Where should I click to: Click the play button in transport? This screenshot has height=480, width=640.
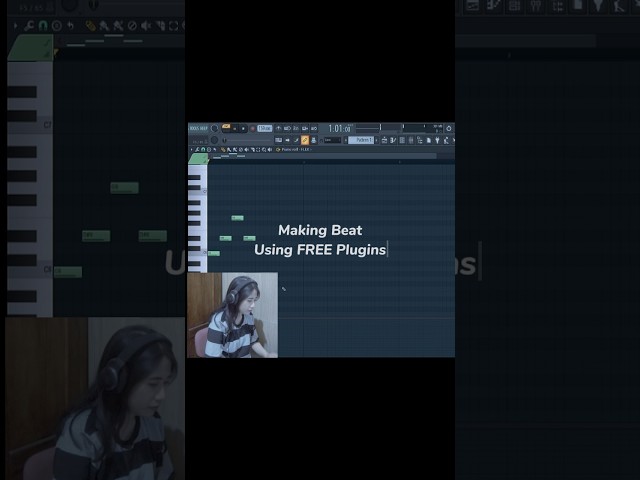[x=235, y=129]
